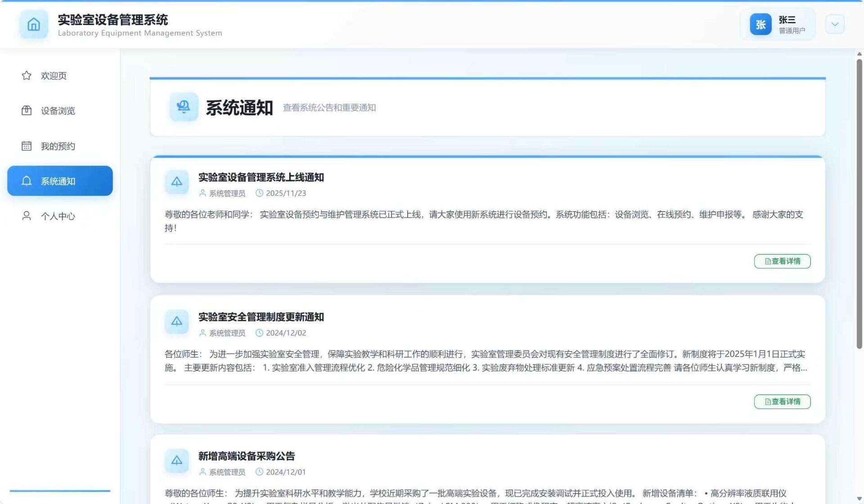
Task: Click 查看详情 for the system launch notice
Action: (782, 261)
